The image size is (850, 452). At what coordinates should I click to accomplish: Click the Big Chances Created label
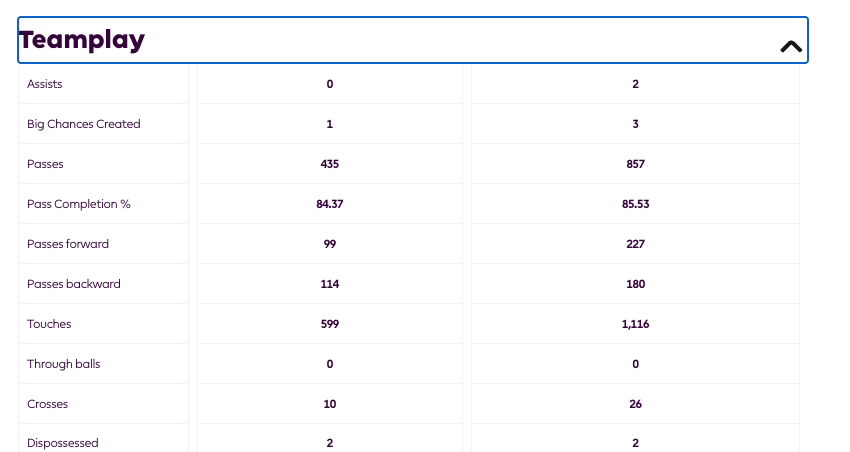83,124
